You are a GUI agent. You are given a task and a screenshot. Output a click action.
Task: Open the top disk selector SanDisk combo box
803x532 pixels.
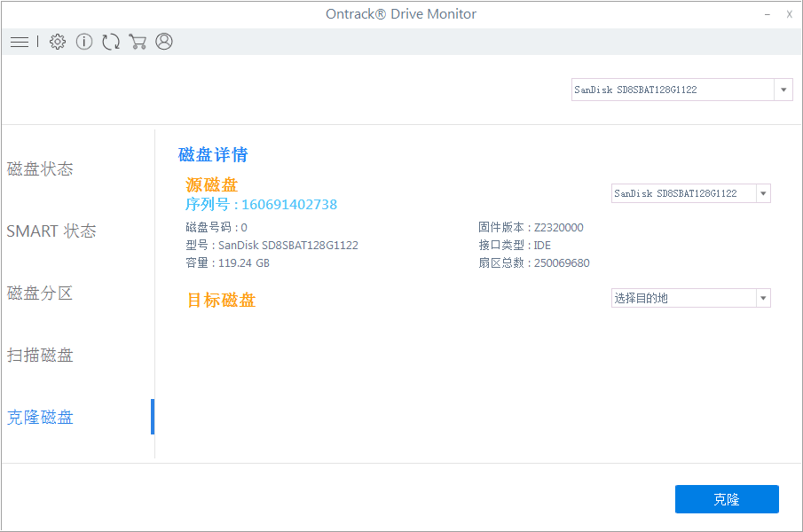(x=682, y=90)
